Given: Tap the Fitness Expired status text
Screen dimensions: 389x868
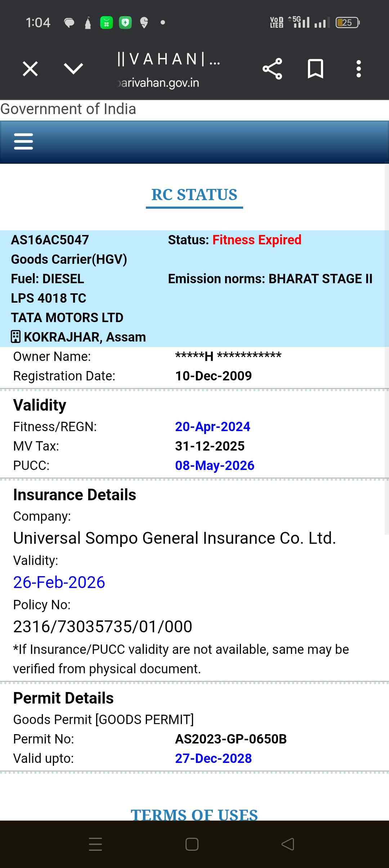Looking at the screenshot, I should click(x=257, y=240).
